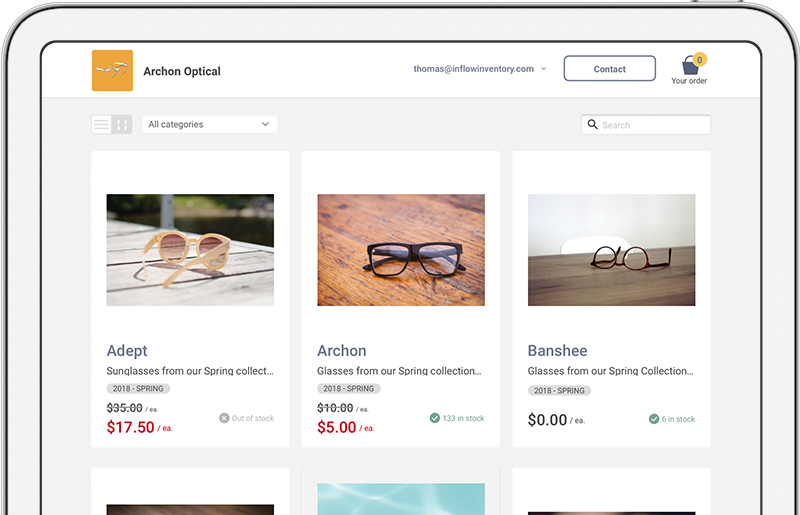This screenshot has height=515, width=800.
Task: Open the Adept product title
Action: click(x=127, y=351)
